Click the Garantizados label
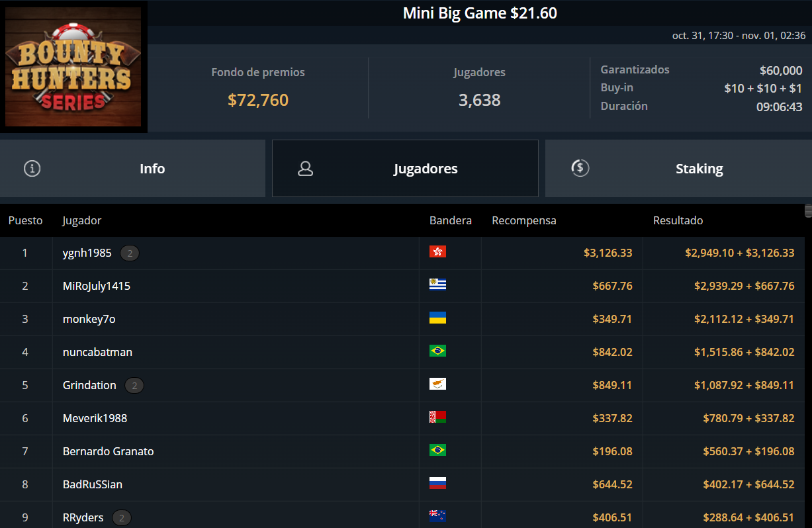This screenshot has height=528, width=812. (635, 69)
